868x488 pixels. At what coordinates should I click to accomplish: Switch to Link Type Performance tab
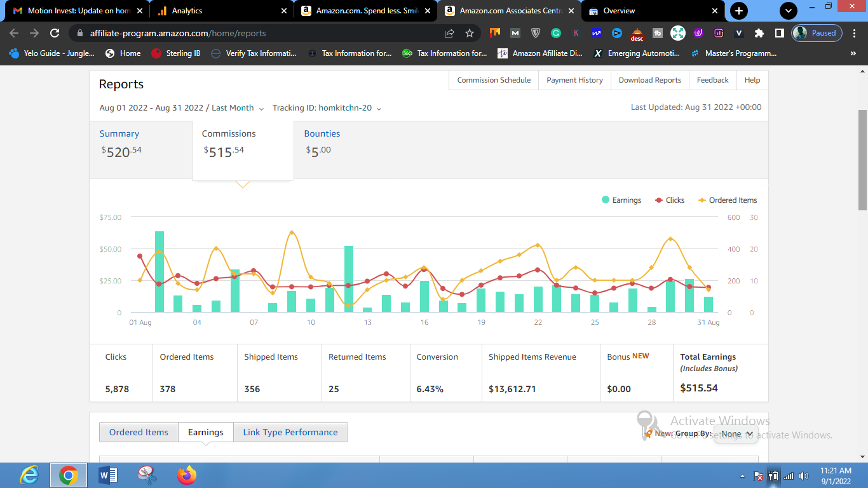(x=290, y=432)
